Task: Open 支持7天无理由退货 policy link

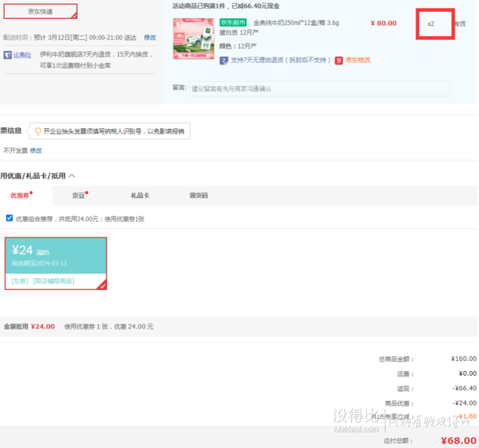Action: tap(280, 60)
